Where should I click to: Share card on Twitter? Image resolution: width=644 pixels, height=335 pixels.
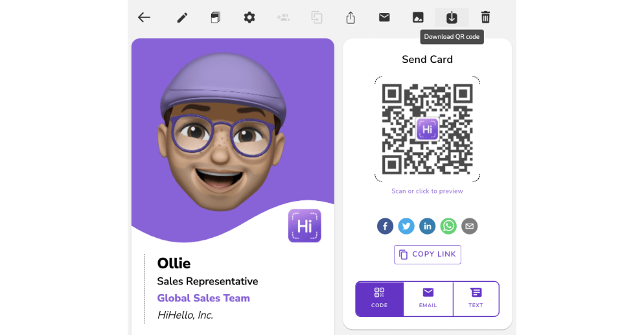(x=406, y=226)
